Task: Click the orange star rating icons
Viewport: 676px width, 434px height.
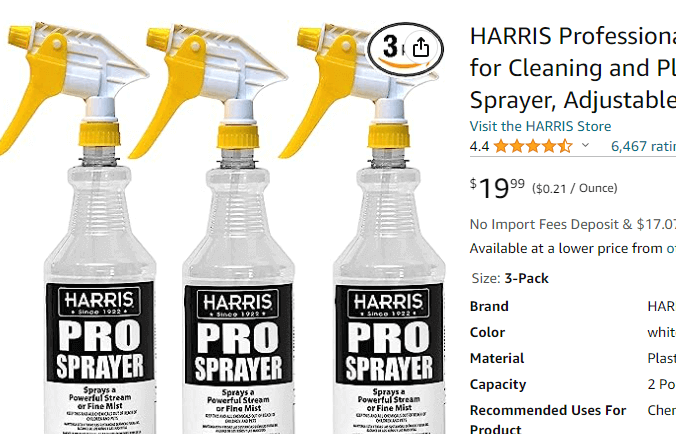Action: click(x=533, y=146)
